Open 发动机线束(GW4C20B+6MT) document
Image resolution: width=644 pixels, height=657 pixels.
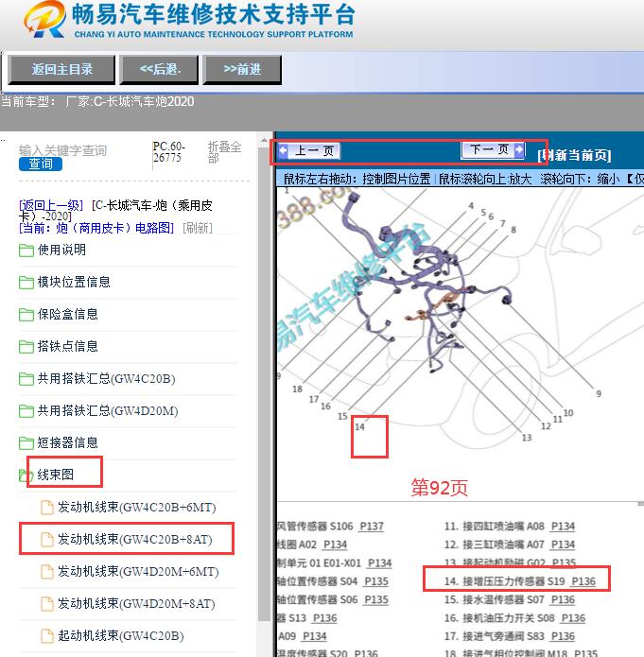point(137,508)
